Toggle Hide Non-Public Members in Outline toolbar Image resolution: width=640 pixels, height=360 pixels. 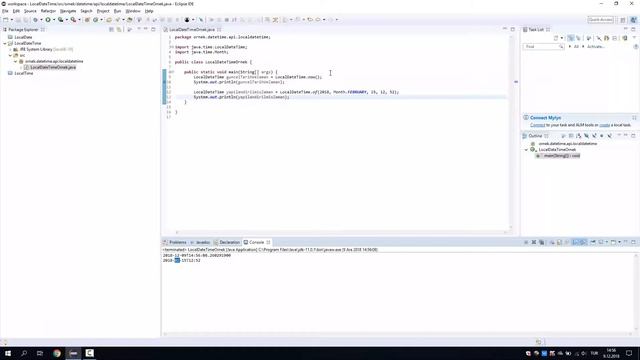[602, 136]
